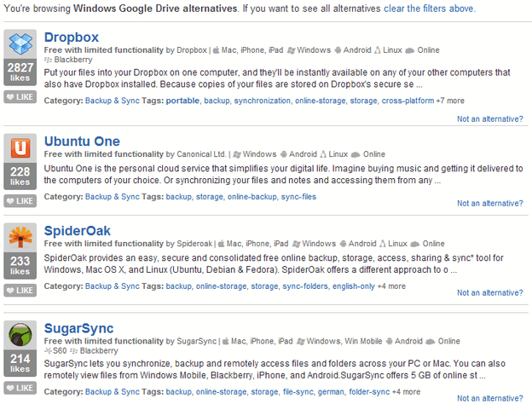Like the Ubuntu One entry
This screenshot has width=532, height=404.
click(20, 201)
